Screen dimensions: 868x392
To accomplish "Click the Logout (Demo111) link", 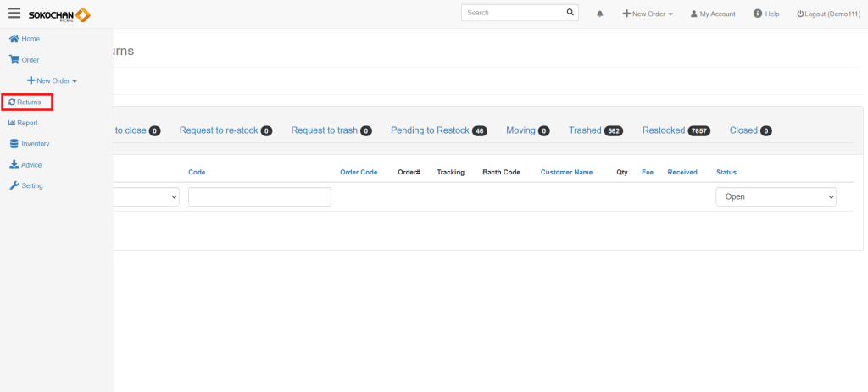I will point(827,14).
